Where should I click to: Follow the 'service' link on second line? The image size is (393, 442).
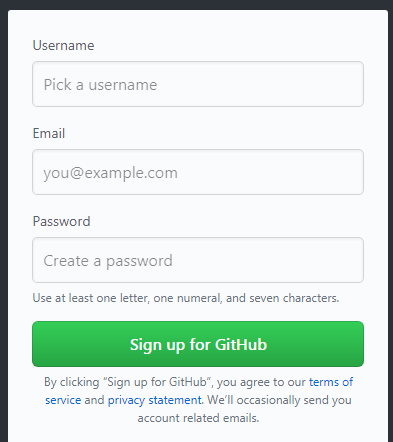(x=63, y=400)
